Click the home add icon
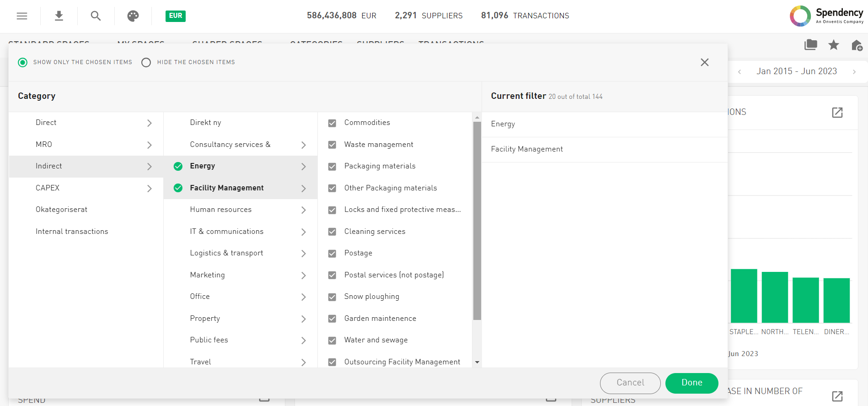 857,45
